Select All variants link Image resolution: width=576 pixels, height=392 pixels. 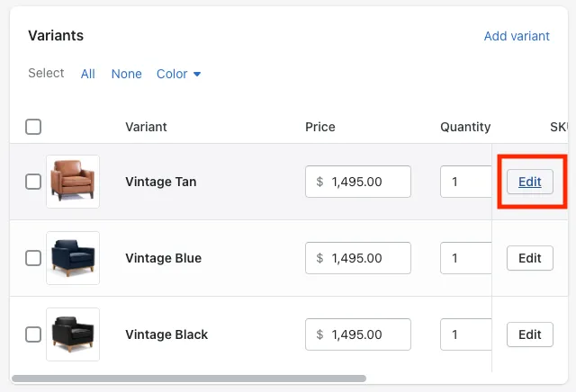point(87,74)
